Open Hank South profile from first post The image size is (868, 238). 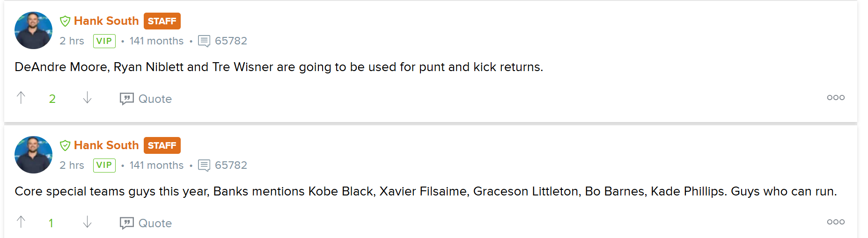[x=106, y=21]
